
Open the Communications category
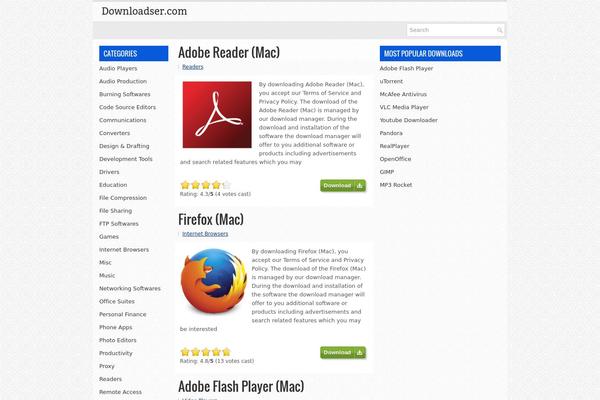[x=122, y=120]
